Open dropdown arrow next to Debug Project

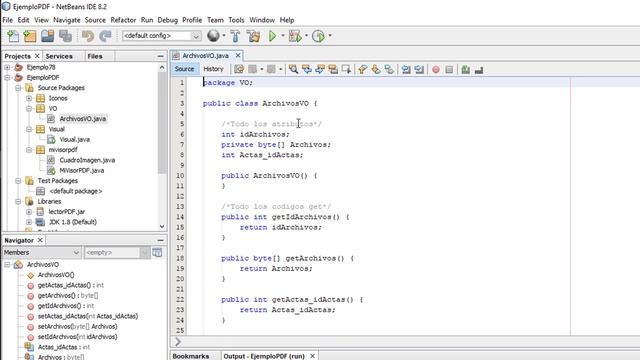point(306,36)
